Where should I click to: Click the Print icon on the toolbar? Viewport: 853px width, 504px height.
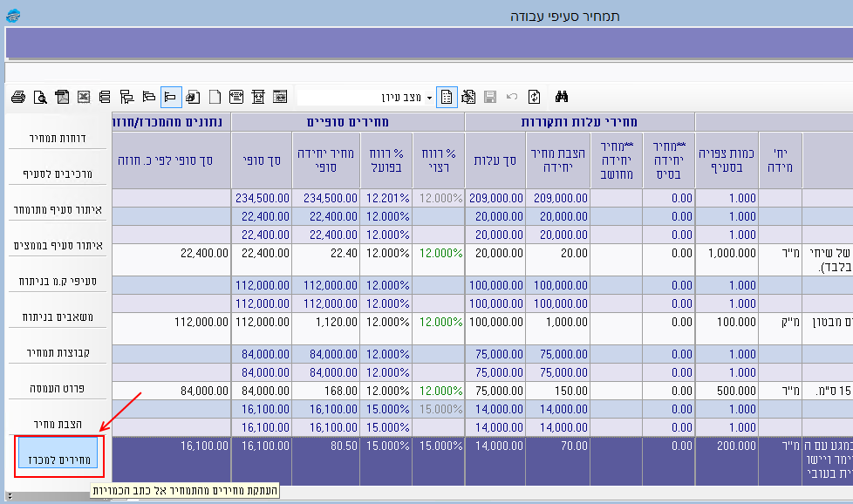tap(17, 97)
